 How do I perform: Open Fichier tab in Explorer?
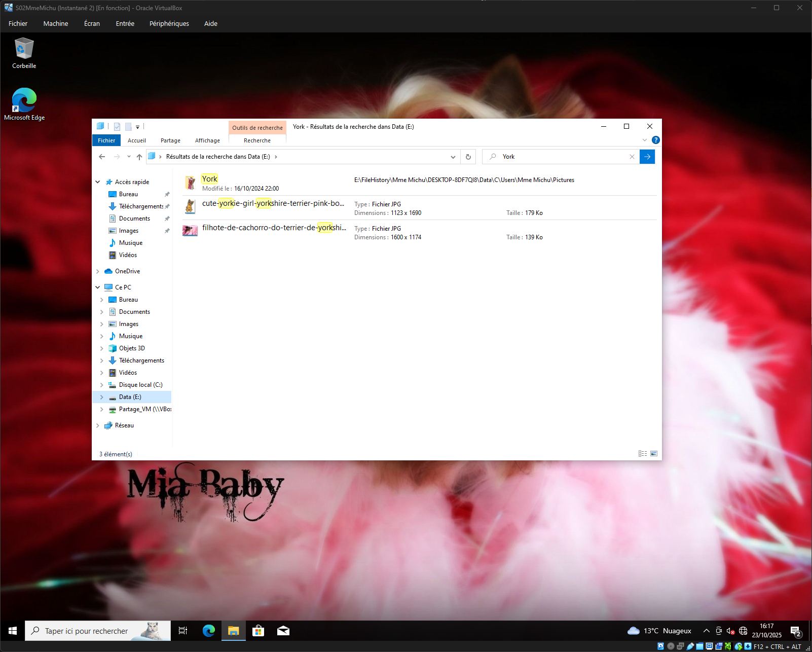tap(106, 140)
